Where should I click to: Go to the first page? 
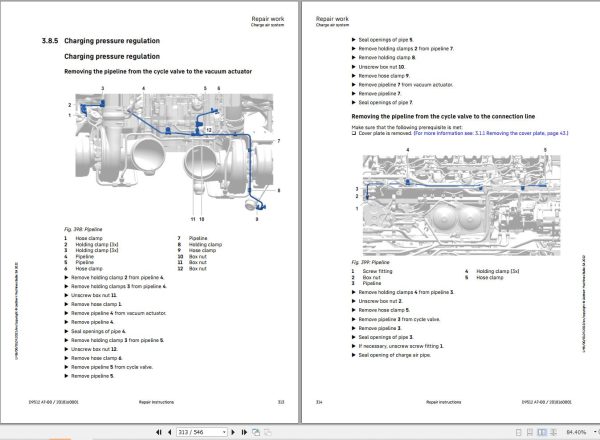pos(159,432)
